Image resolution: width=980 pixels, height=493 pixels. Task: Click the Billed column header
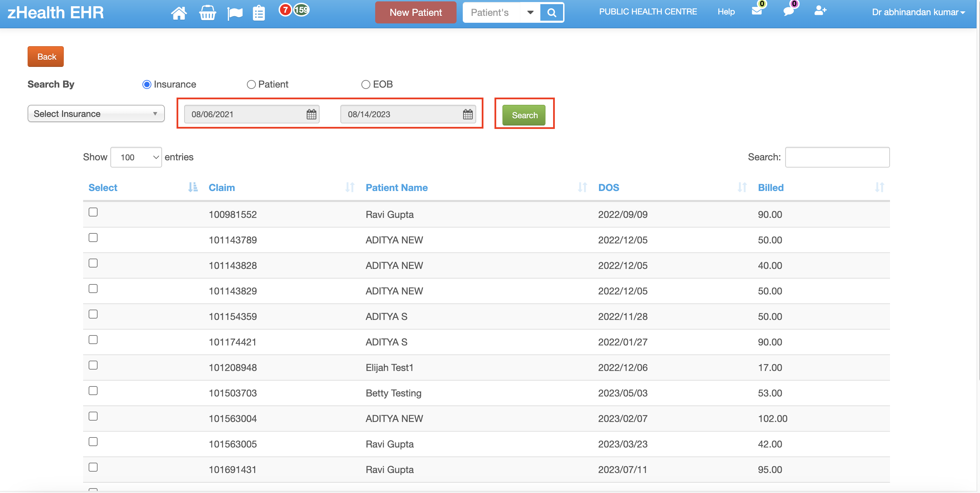point(771,188)
